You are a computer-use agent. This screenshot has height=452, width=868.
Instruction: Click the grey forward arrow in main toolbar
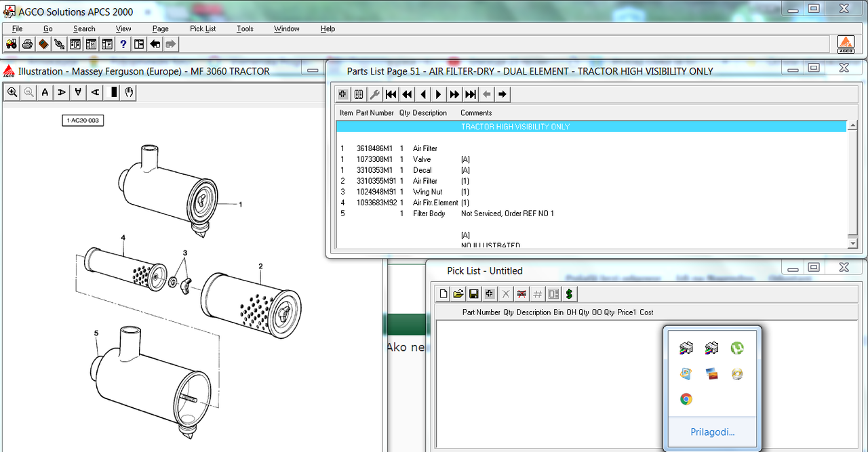(171, 44)
